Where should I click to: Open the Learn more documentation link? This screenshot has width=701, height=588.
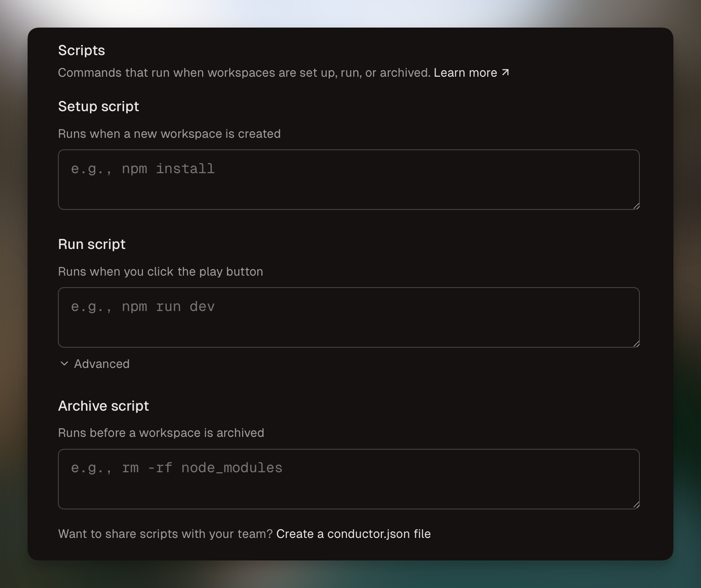click(x=466, y=72)
